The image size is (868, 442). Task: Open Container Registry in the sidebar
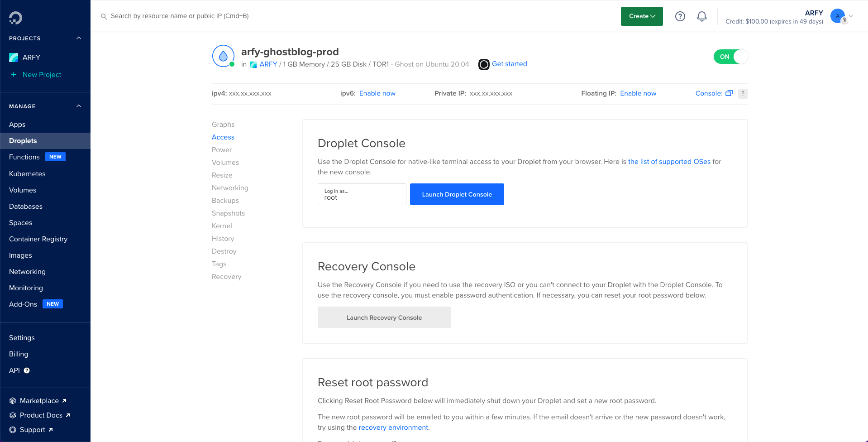(38, 239)
